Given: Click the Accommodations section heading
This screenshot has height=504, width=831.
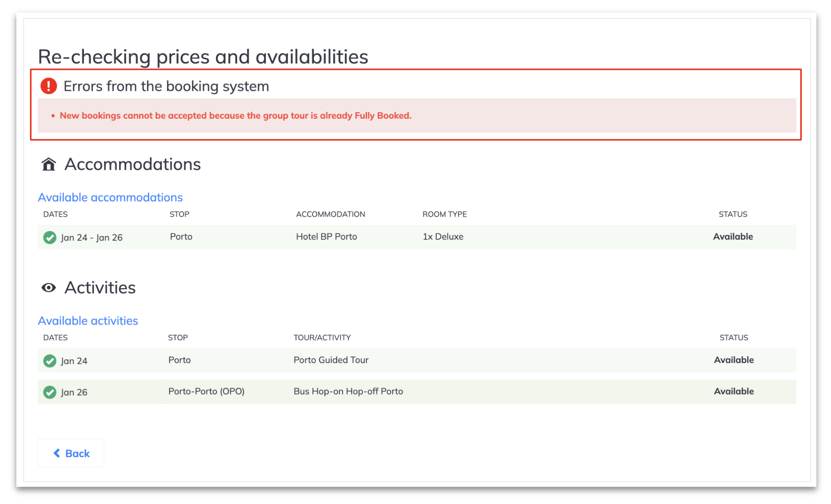Looking at the screenshot, I should coord(133,164).
